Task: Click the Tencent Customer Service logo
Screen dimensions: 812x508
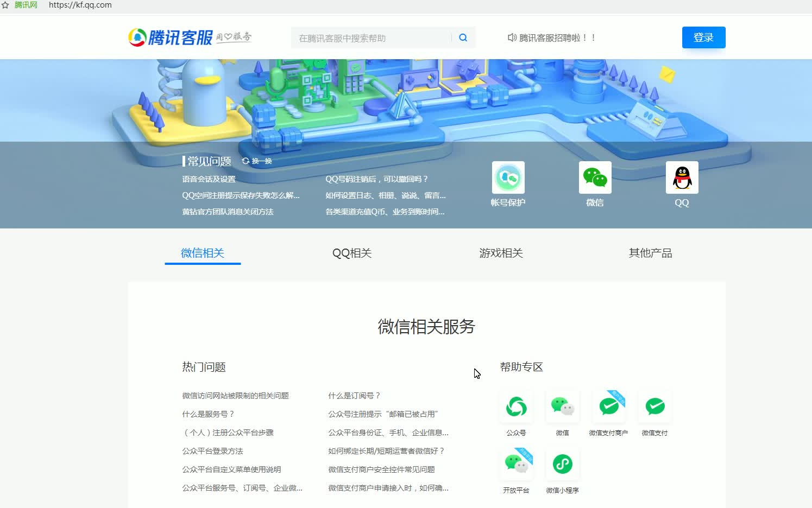Action: tap(190, 37)
